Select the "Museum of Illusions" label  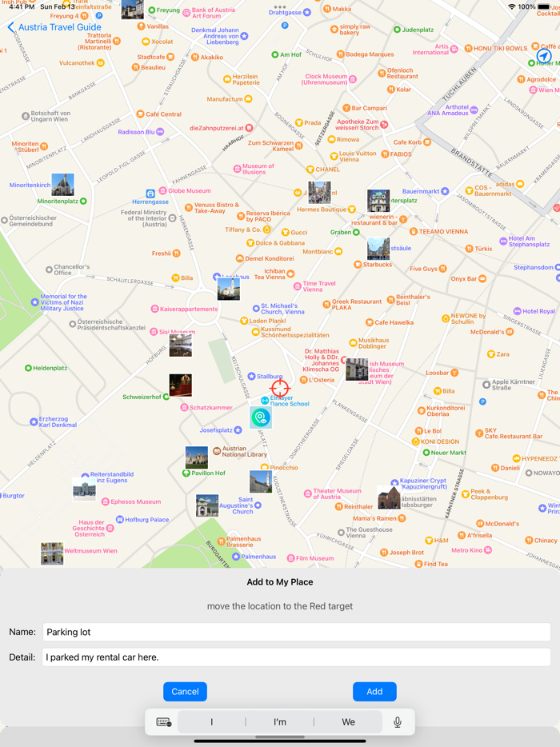tap(258, 169)
